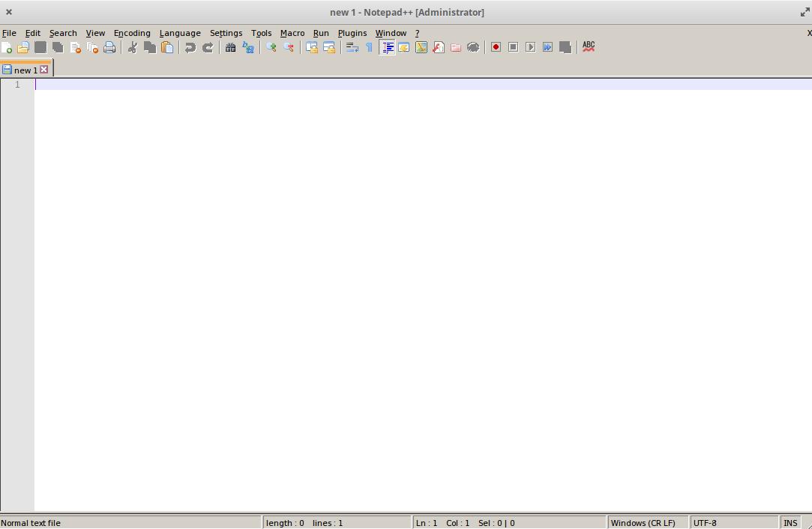Click the Undo arrow icon
812x529 pixels.
pyautogui.click(x=190, y=48)
